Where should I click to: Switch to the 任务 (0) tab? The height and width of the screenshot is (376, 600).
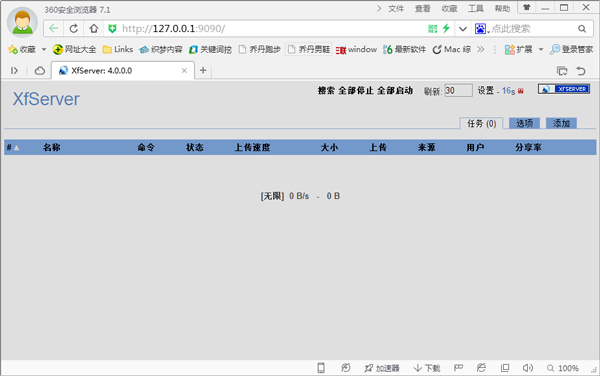(x=481, y=123)
